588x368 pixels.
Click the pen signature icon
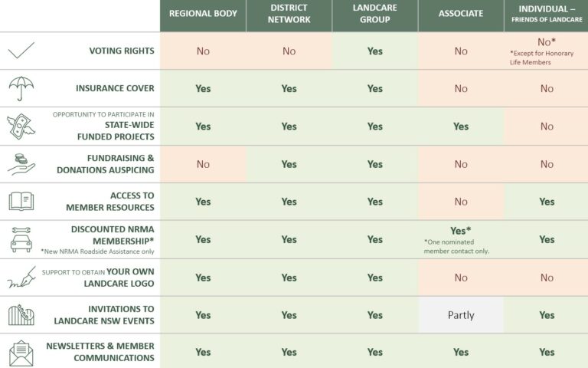point(21,278)
